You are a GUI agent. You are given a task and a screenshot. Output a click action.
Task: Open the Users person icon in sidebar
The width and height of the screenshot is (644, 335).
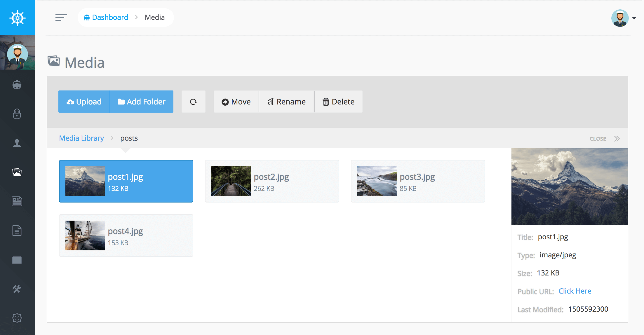[17, 143]
